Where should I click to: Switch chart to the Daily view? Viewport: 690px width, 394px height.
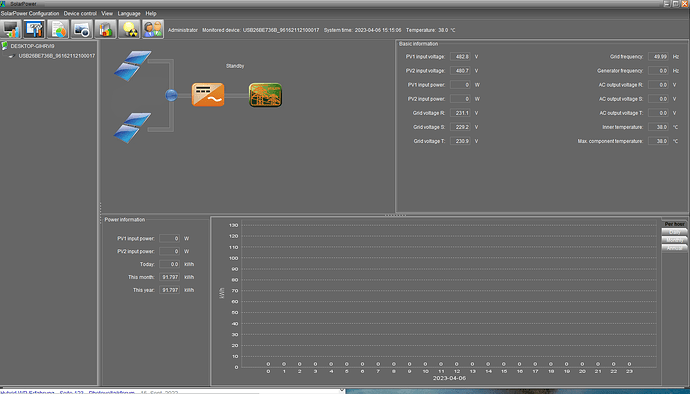tap(674, 232)
